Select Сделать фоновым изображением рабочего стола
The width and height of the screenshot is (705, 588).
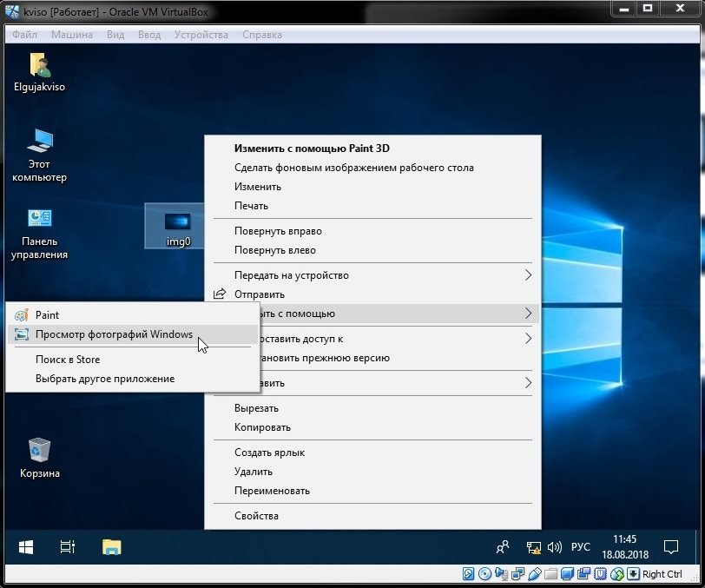click(372, 168)
